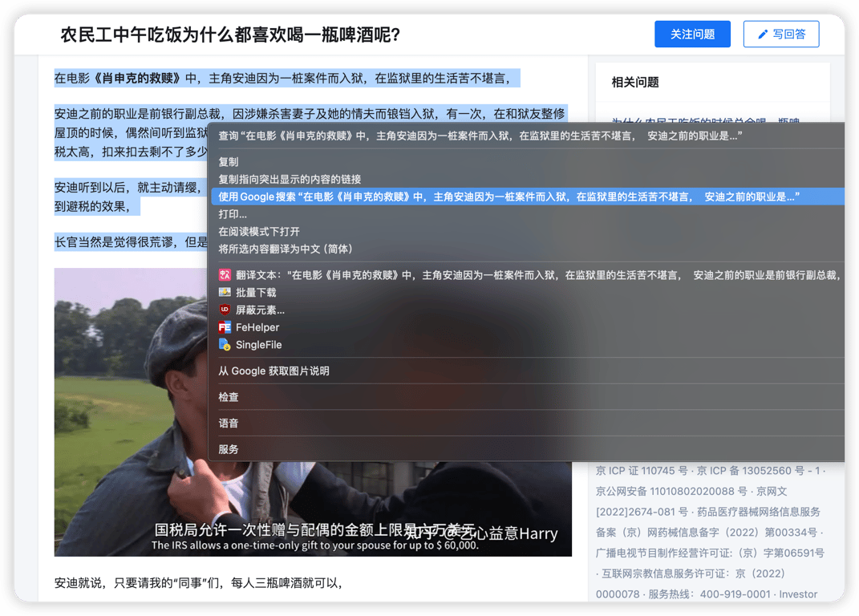Choose SingleFile menu entry
Screen dimensions: 859x616
526,345
